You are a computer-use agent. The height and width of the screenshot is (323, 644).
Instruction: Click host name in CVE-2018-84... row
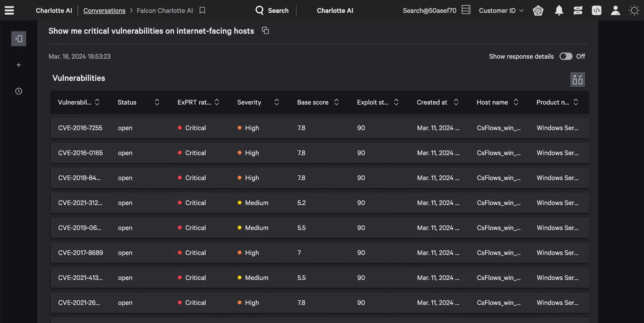tap(499, 178)
